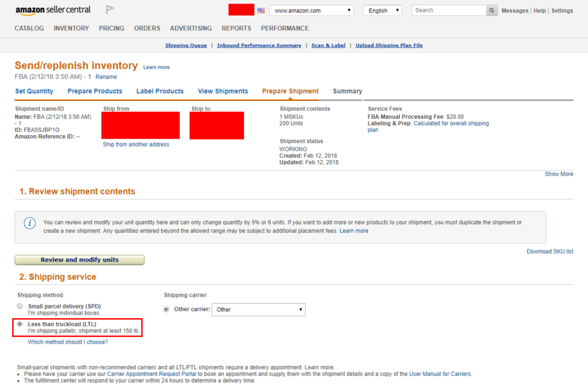588x390 pixels.
Task: Select the Other carrier radio button
Action: pos(166,309)
